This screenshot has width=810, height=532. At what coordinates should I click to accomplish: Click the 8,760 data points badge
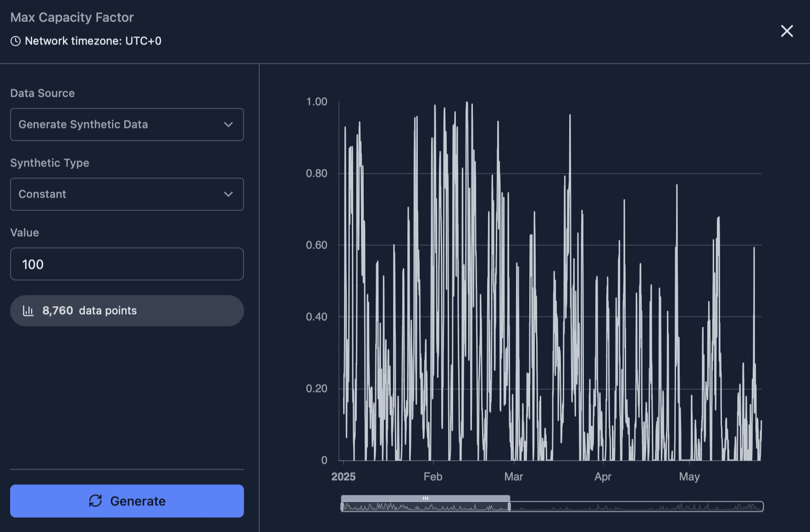click(x=127, y=310)
